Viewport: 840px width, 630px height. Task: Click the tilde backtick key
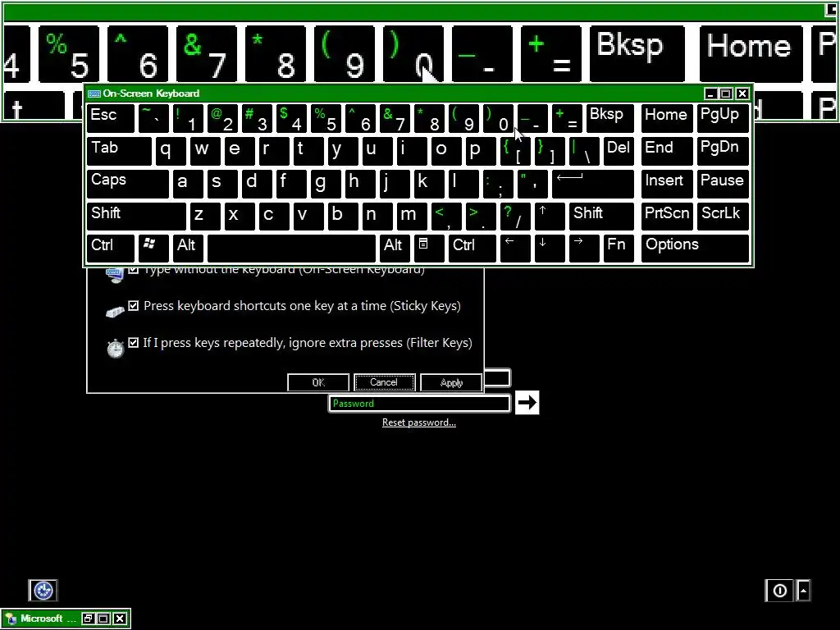[153, 118]
